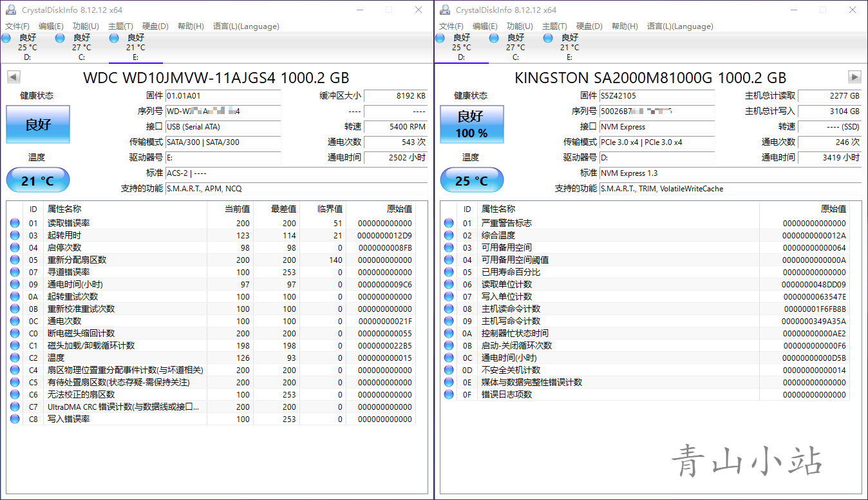
Task: Click status orb for 重新分配扇区数 row
Action: tap(15, 260)
